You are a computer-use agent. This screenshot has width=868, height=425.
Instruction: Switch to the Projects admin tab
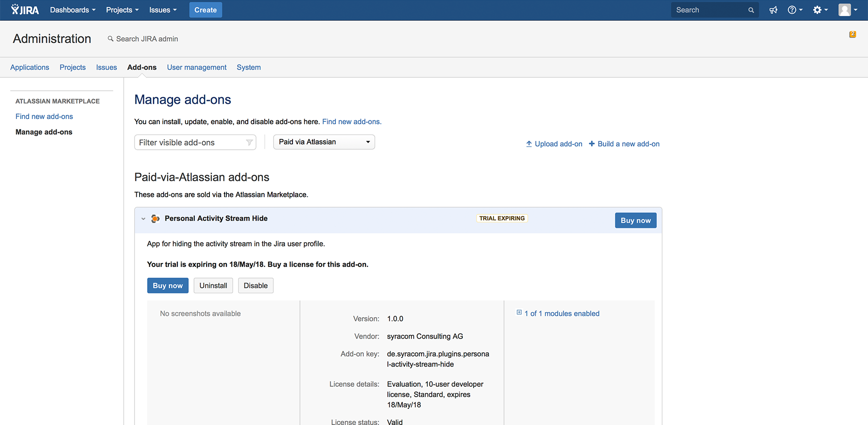pos(73,68)
